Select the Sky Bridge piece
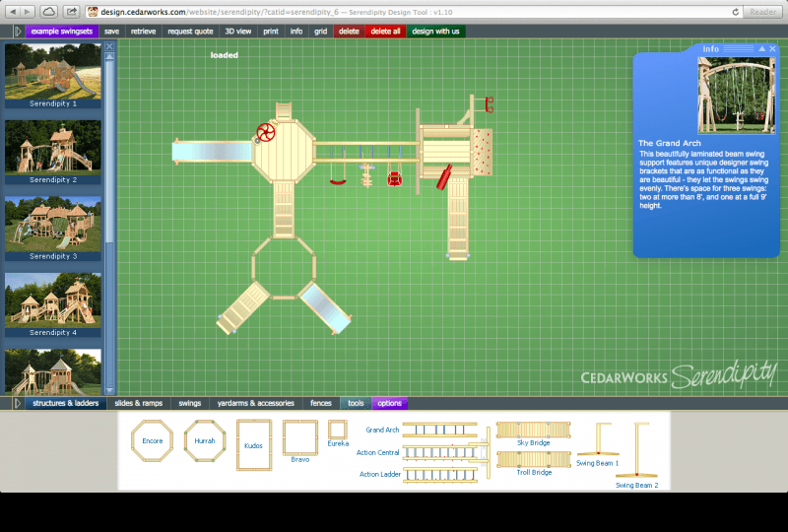The height and width of the screenshot is (532, 788). click(x=533, y=430)
